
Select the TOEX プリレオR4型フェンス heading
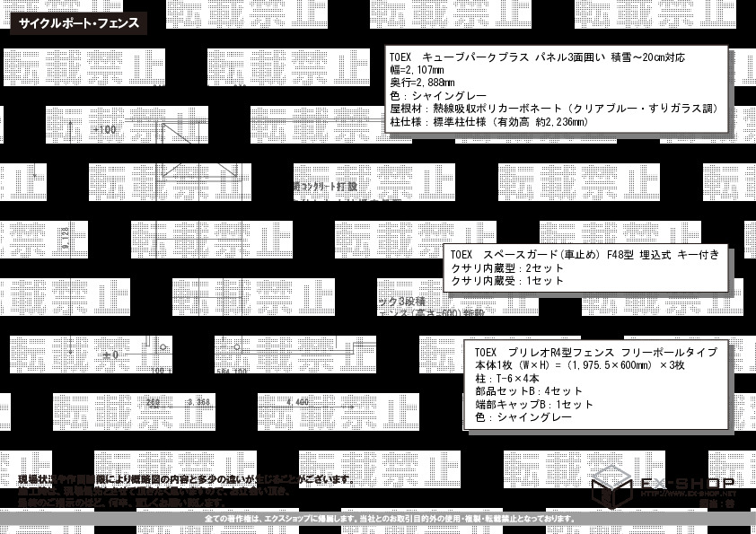[x=596, y=353]
